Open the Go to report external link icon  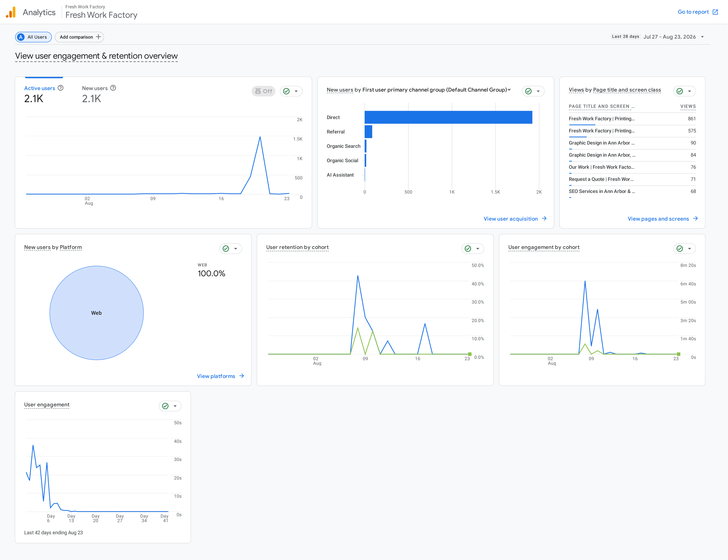[715, 12]
